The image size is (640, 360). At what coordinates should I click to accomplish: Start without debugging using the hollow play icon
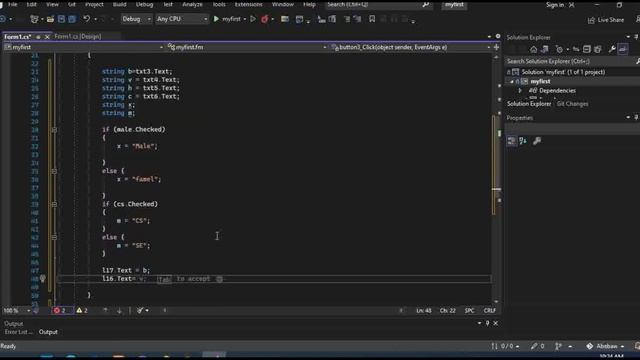[x=253, y=19]
